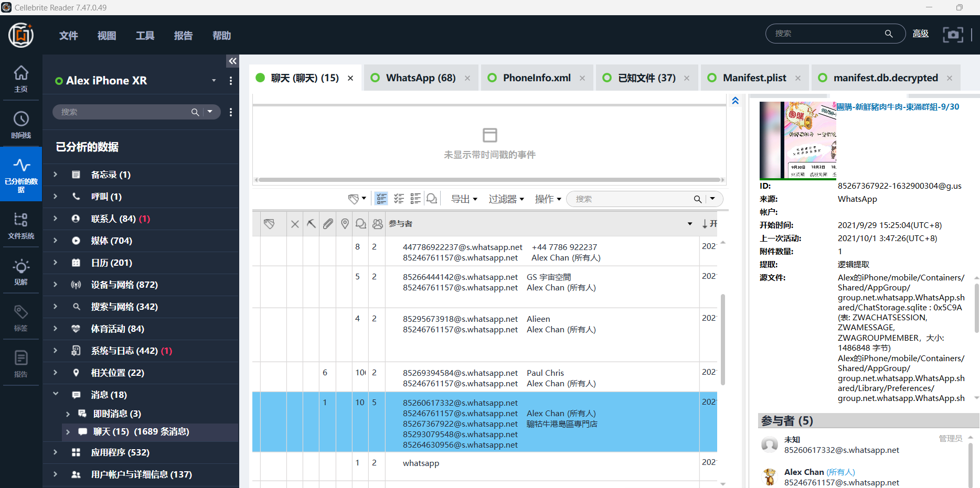Click the magnifier in the tree search box
The width and height of the screenshot is (980, 488).
tap(195, 112)
